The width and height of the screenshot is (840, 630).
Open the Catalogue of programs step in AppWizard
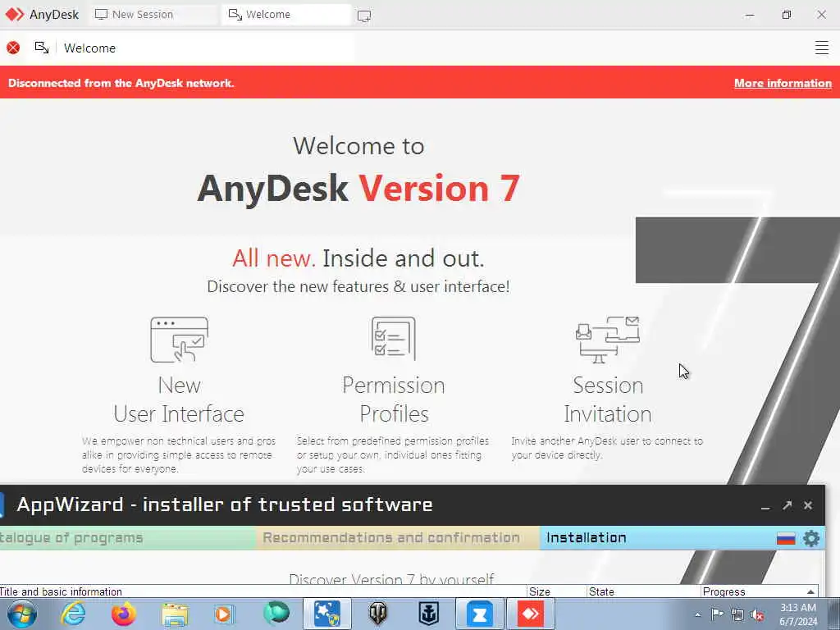(x=127, y=538)
